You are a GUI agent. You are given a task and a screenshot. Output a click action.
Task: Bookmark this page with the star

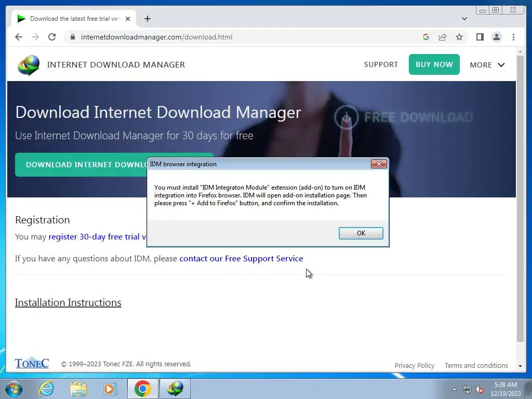coord(459,37)
